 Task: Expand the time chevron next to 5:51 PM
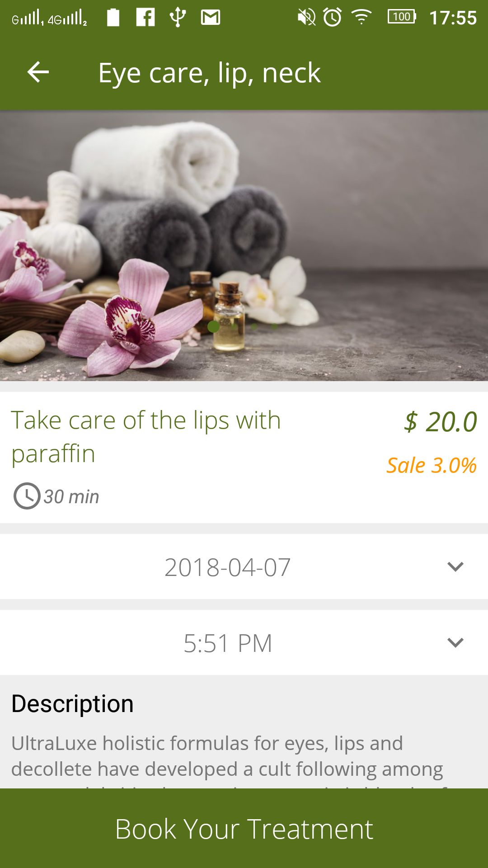(x=455, y=642)
